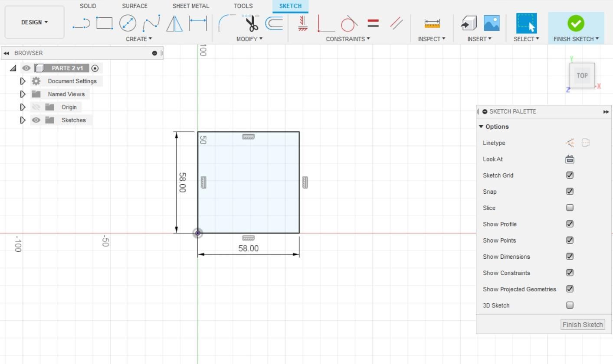Uncheck the Show Dimensions checkbox
The height and width of the screenshot is (364, 613).
(570, 257)
